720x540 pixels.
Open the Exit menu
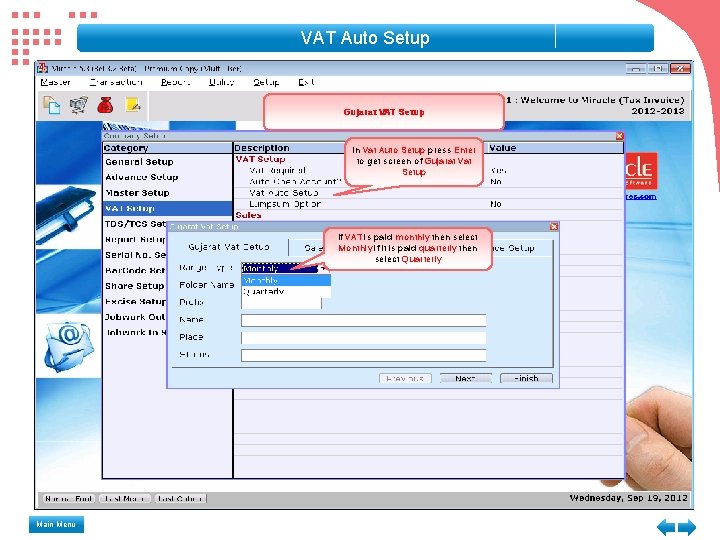(306, 82)
